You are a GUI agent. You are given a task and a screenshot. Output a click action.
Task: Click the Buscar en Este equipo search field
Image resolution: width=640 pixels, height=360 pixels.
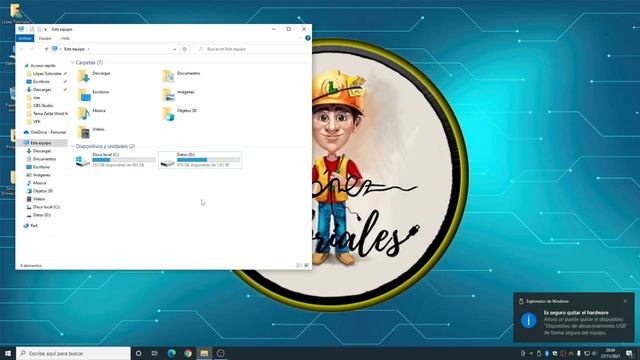point(251,49)
